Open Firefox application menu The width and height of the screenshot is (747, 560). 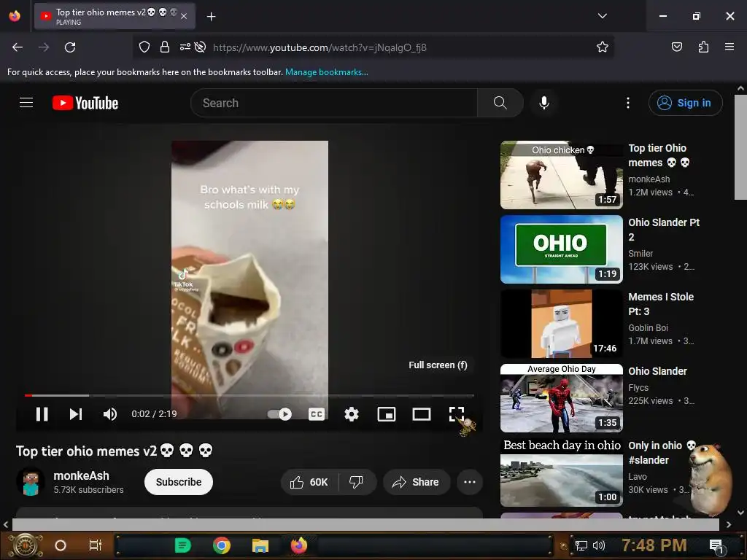pyautogui.click(x=729, y=47)
